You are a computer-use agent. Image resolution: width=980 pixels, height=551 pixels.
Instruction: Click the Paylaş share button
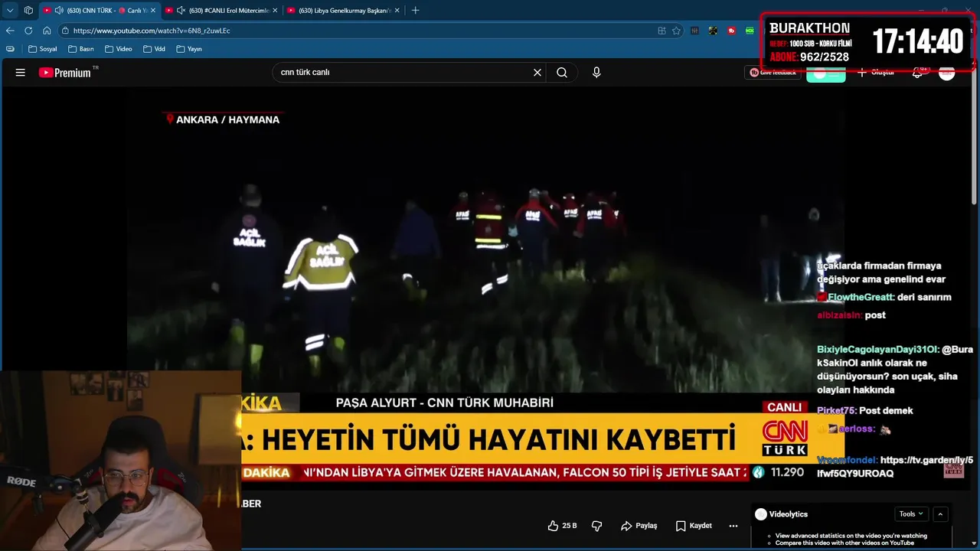click(x=639, y=526)
